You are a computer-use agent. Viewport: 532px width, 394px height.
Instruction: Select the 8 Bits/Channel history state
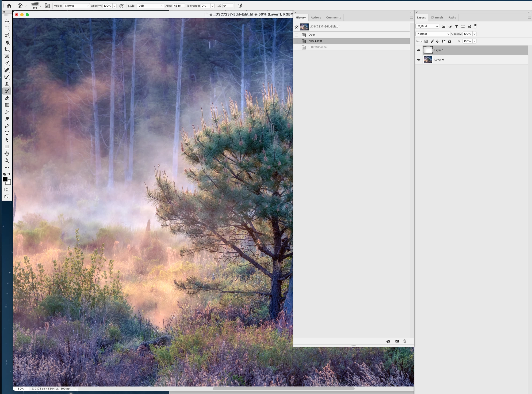tap(318, 47)
